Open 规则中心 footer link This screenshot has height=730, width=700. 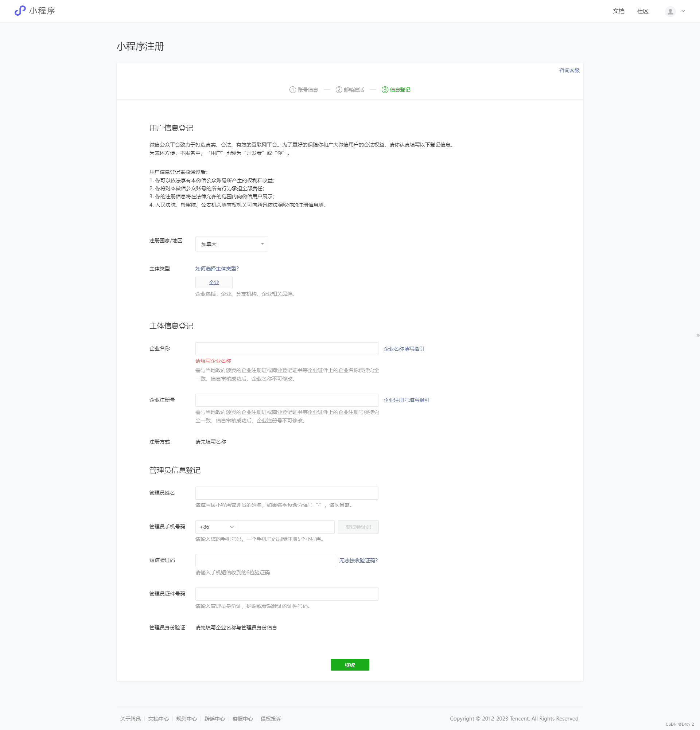pos(186,719)
